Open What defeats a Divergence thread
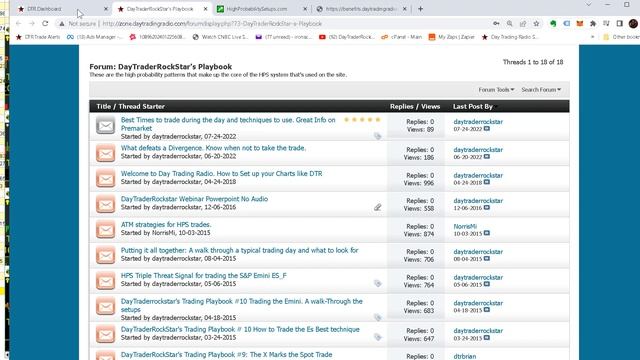This screenshot has width=640, height=360. click(213, 148)
